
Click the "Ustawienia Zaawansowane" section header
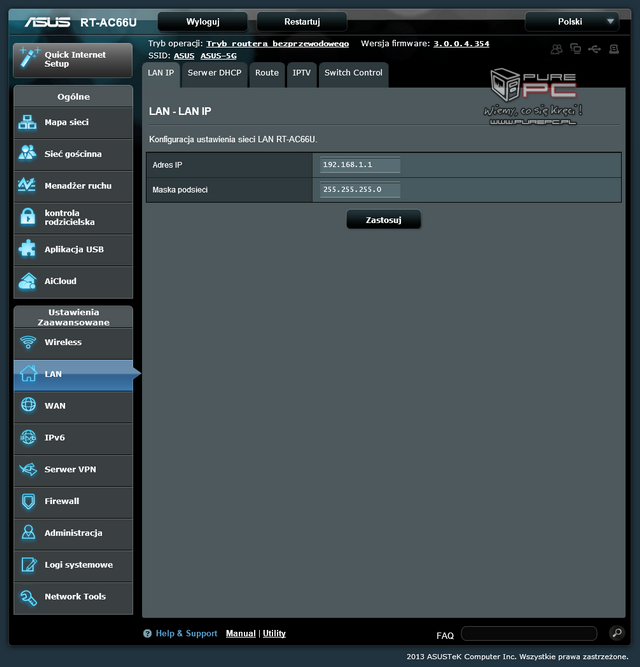pyautogui.click(x=73, y=317)
